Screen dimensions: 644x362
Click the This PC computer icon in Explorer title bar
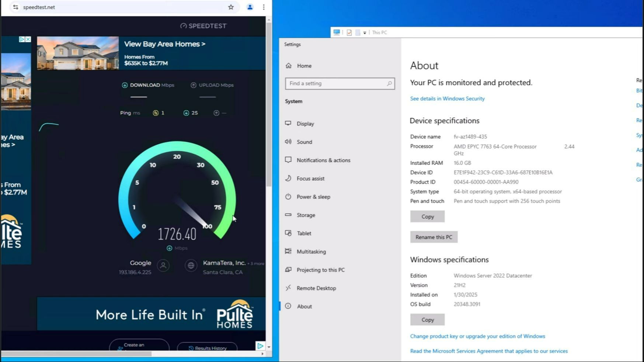337,32
